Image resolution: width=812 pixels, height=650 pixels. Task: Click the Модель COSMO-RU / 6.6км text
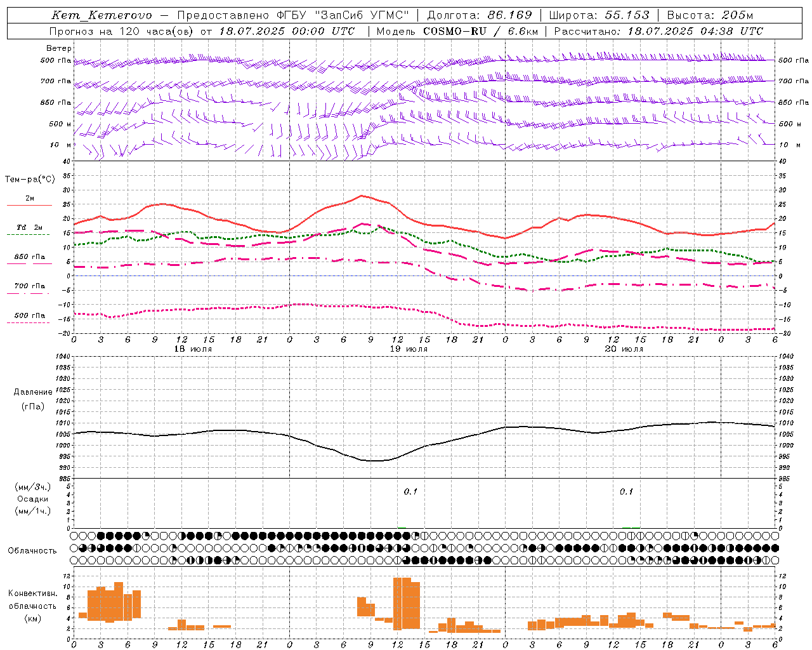[457, 31]
